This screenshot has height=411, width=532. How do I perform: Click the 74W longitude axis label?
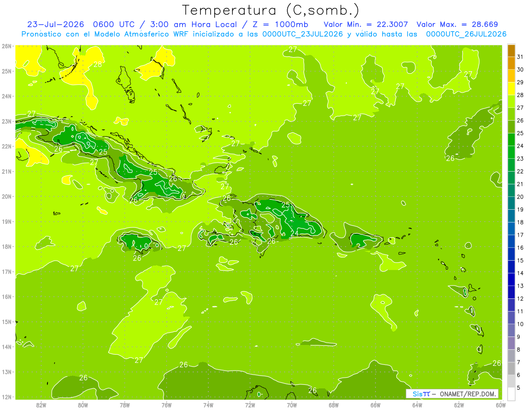click(208, 405)
